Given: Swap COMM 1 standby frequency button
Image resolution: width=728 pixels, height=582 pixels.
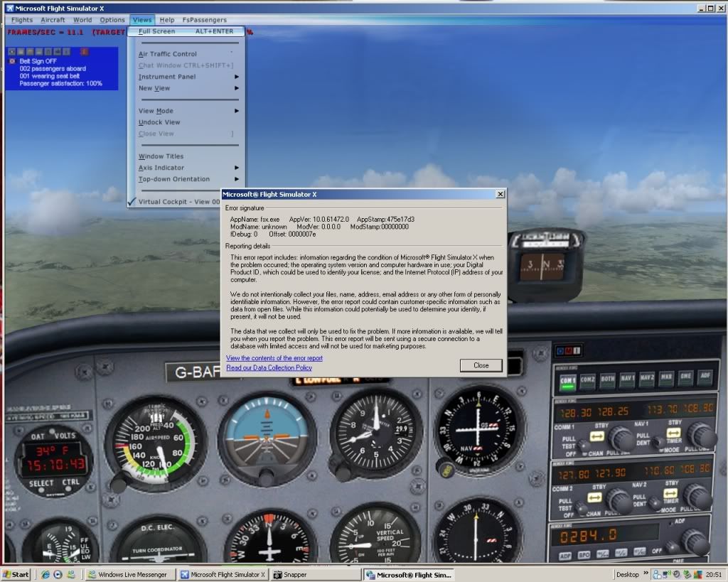Looking at the screenshot, I should pyautogui.click(x=596, y=436).
